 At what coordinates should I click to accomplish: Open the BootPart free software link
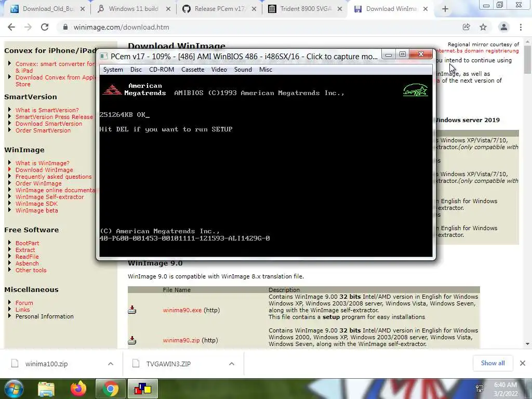[x=27, y=243]
